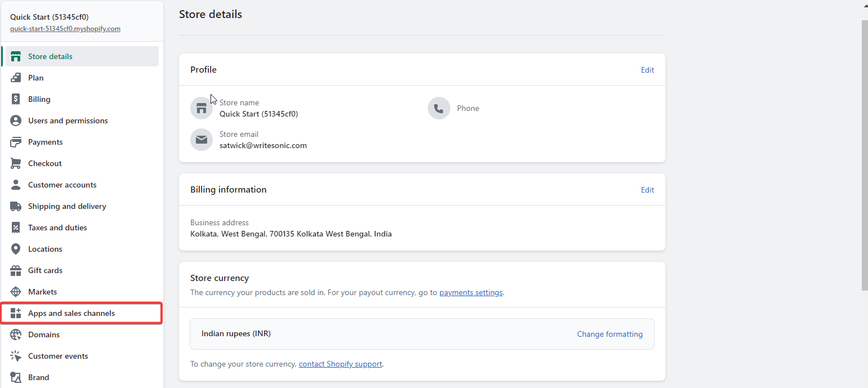Image resolution: width=868 pixels, height=388 pixels.
Task: Click the Billing dollar icon
Action: click(x=16, y=99)
